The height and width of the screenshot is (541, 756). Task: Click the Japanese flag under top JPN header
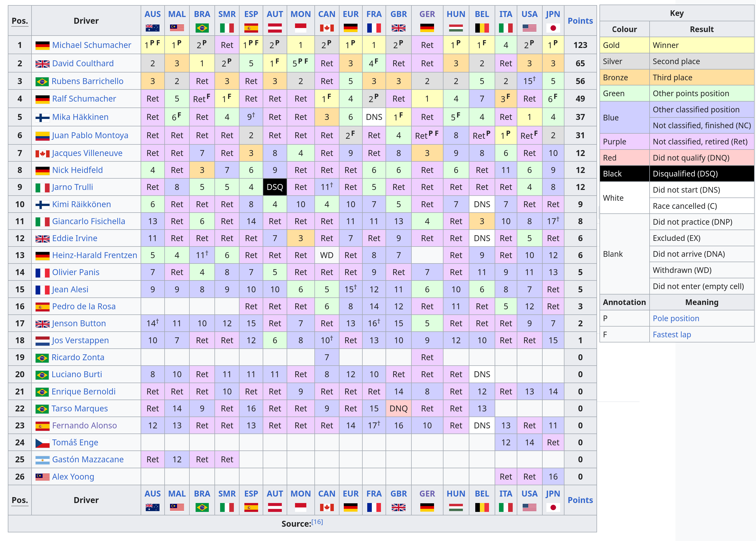click(x=553, y=28)
